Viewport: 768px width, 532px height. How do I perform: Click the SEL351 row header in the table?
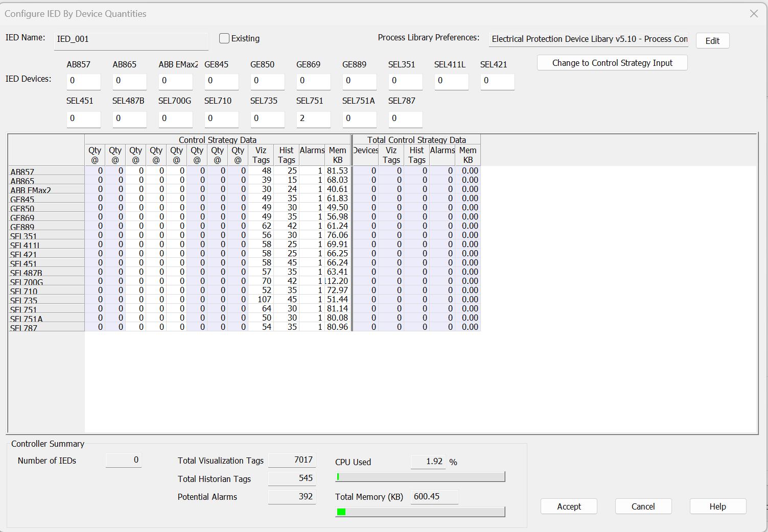point(46,235)
